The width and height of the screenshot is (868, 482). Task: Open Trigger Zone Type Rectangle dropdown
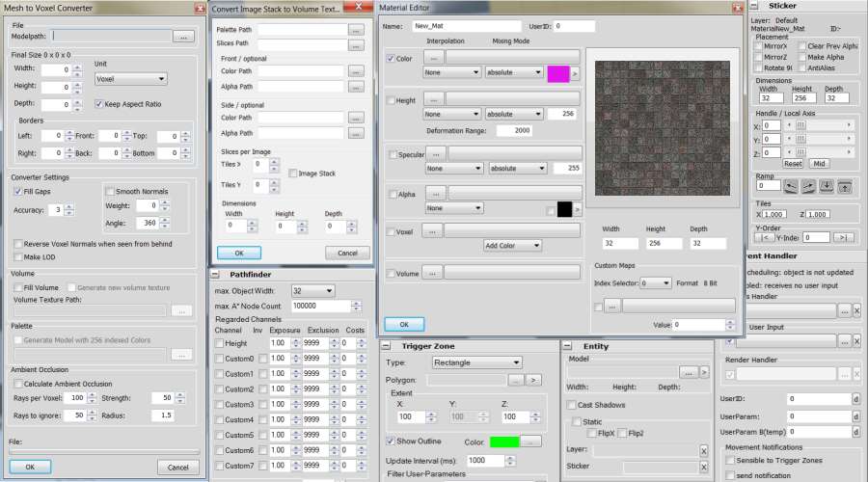(x=476, y=362)
